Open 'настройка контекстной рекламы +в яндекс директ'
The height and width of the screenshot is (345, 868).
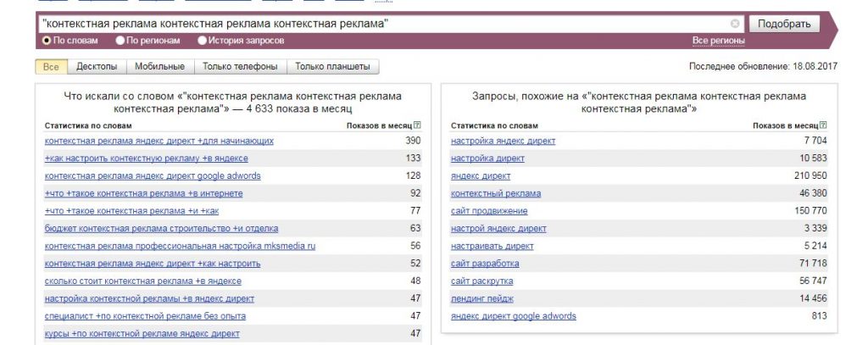pyautogui.click(x=149, y=299)
